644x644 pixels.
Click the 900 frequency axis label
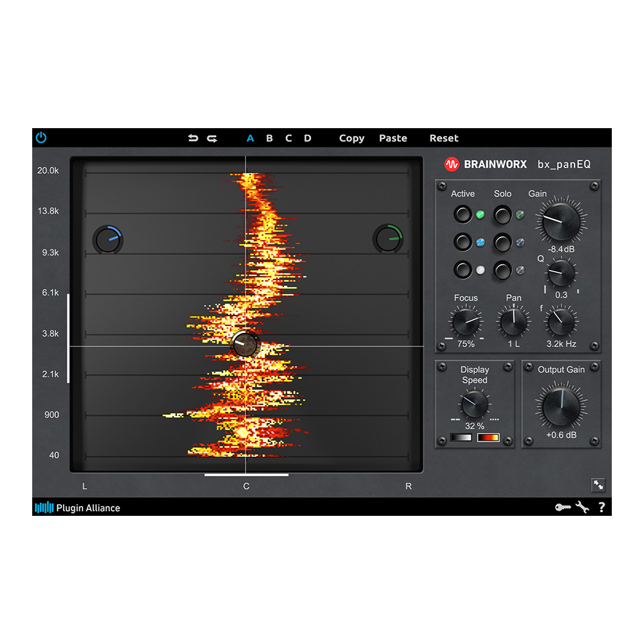click(x=52, y=415)
